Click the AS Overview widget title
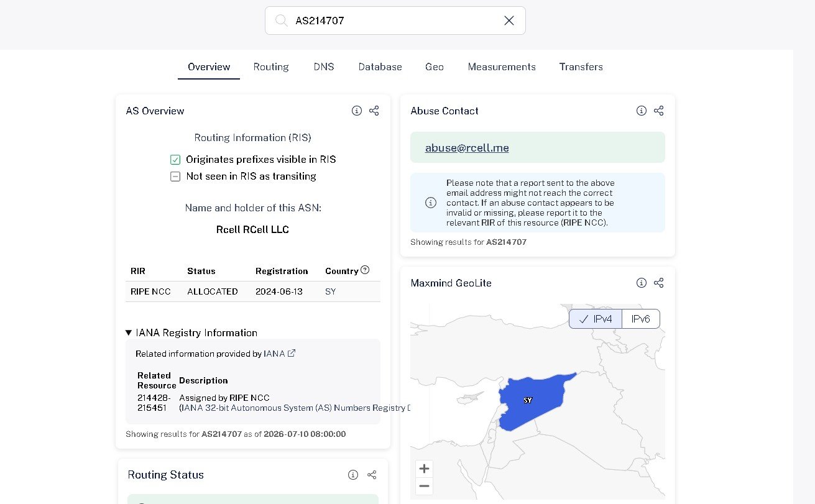The image size is (815, 504). (x=155, y=111)
